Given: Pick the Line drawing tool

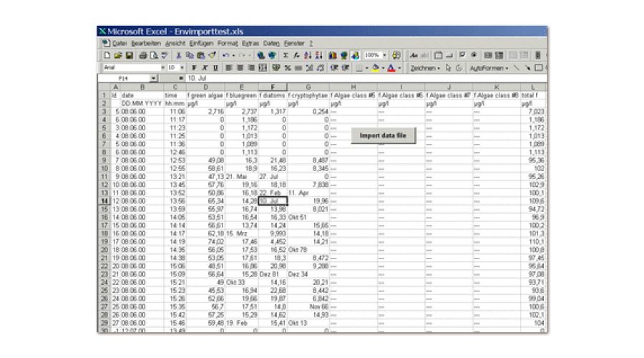Looking at the screenshot, I should 516,68.
